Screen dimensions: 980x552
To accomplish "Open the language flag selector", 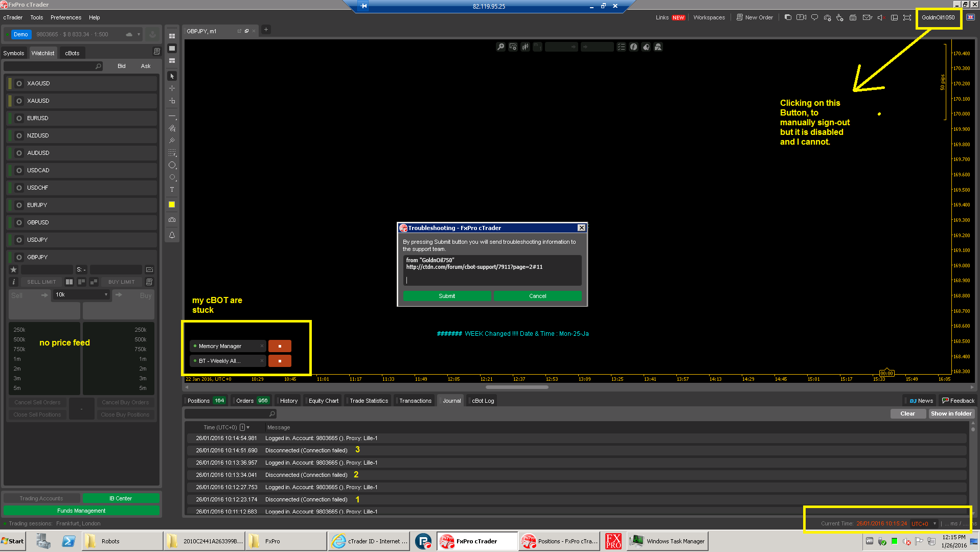I will pyautogui.click(x=970, y=17).
